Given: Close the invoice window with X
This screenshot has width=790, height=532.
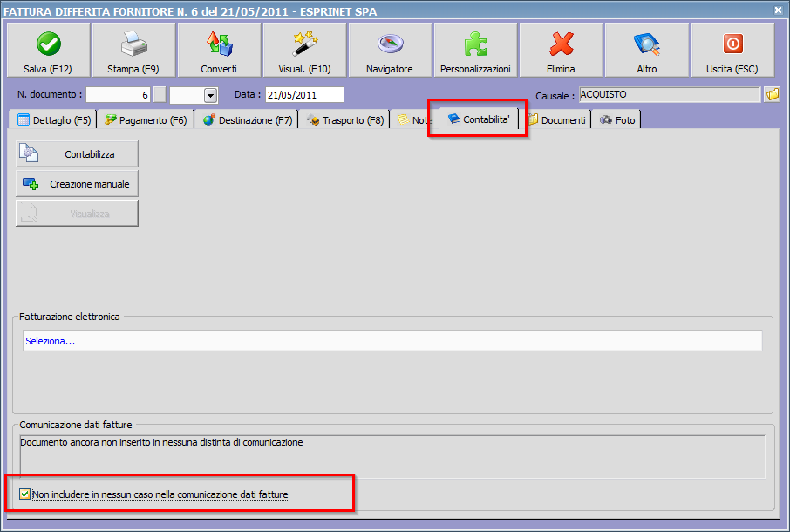Looking at the screenshot, I should pos(779,10).
